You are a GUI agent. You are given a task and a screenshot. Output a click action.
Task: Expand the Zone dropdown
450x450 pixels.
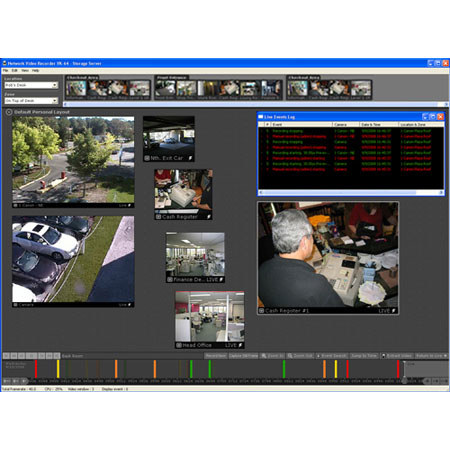click(54, 101)
